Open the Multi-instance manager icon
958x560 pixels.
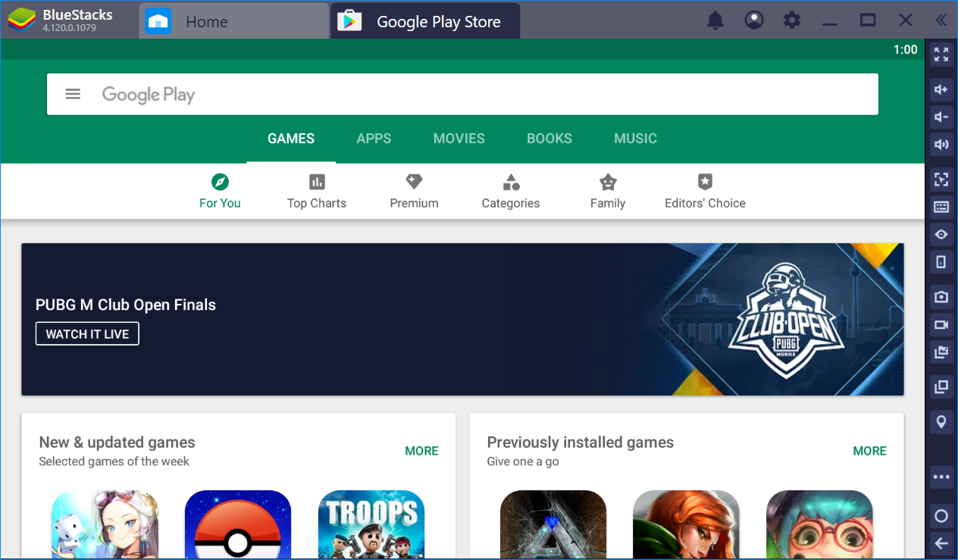(941, 386)
